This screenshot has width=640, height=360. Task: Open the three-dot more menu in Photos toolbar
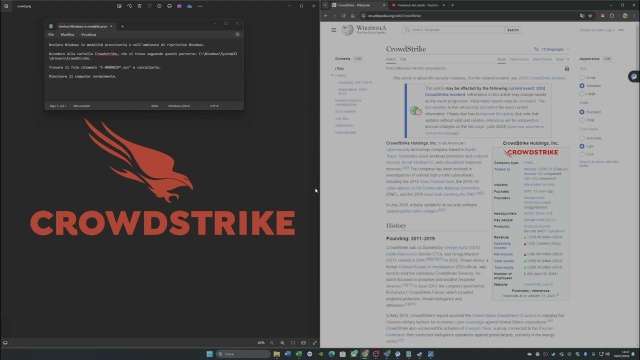pyautogui.click(x=200, y=6)
